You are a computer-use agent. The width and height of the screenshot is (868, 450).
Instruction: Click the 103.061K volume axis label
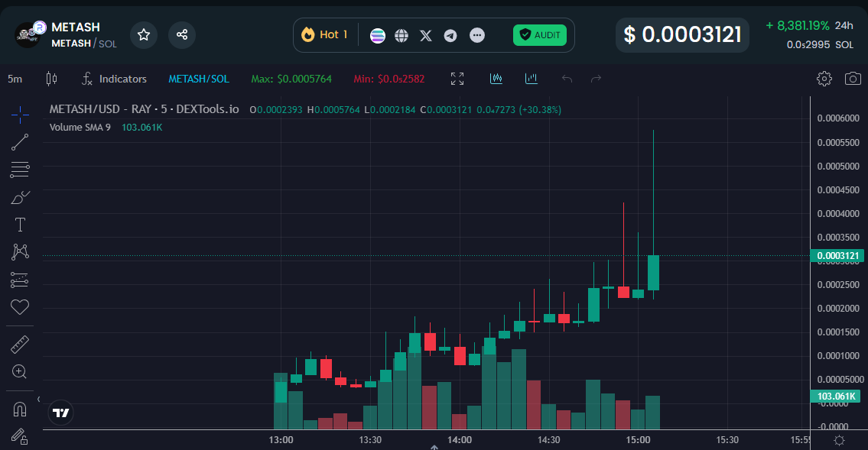tap(835, 396)
